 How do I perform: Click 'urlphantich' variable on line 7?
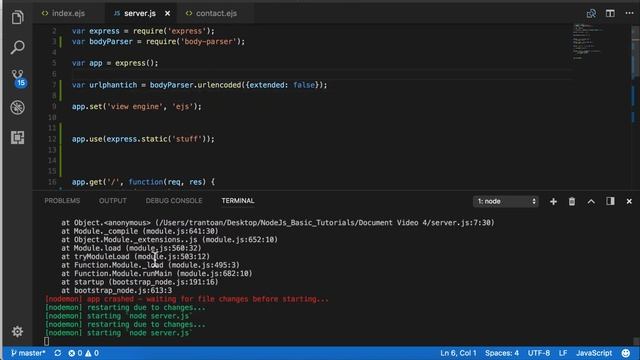tap(113, 85)
